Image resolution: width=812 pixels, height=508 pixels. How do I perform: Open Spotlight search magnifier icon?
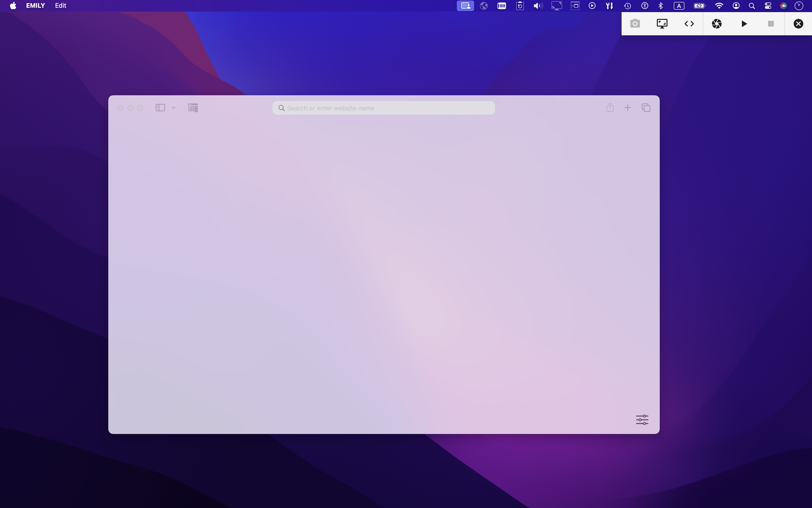tap(752, 6)
